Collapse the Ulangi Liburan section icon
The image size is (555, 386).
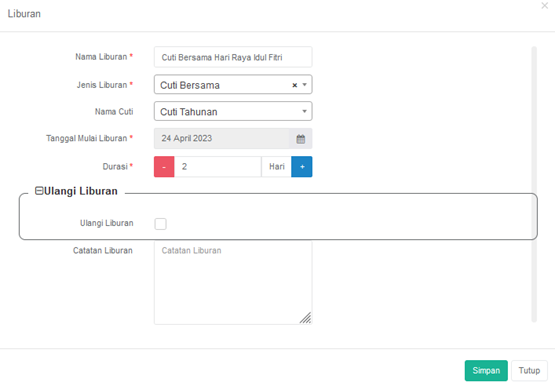click(x=39, y=191)
